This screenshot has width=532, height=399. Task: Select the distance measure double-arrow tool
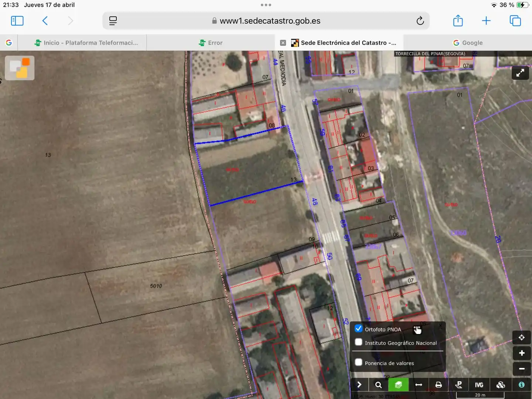click(x=419, y=385)
